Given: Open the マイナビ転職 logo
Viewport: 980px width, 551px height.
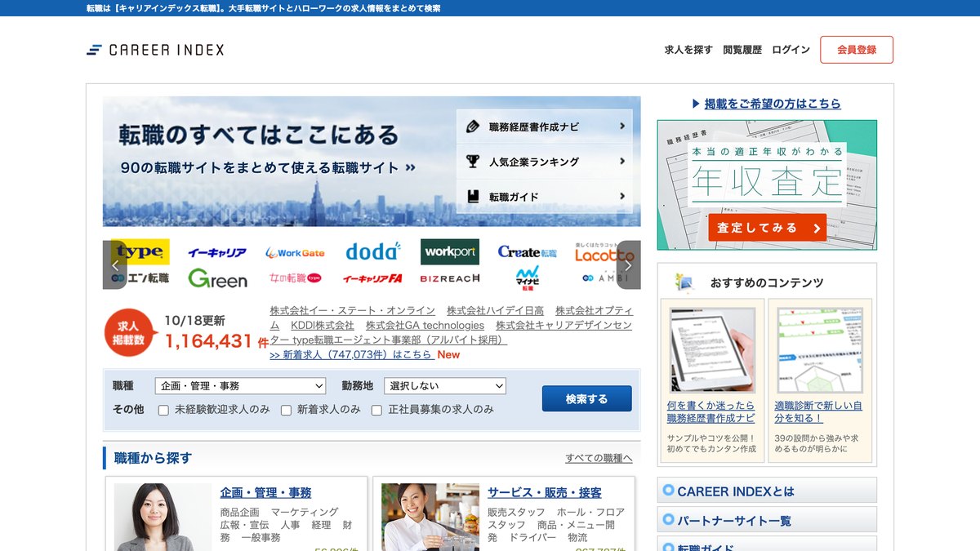Looking at the screenshot, I should pos(528,278).
